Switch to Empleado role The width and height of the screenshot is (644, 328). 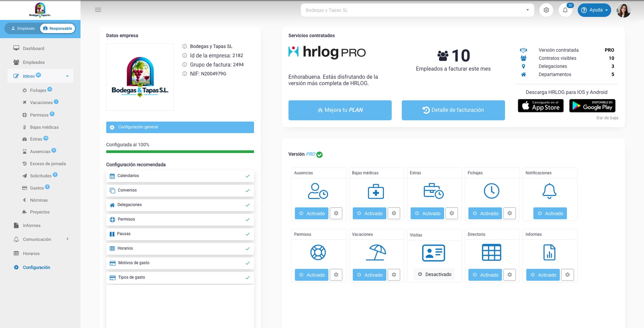[23, 28]
